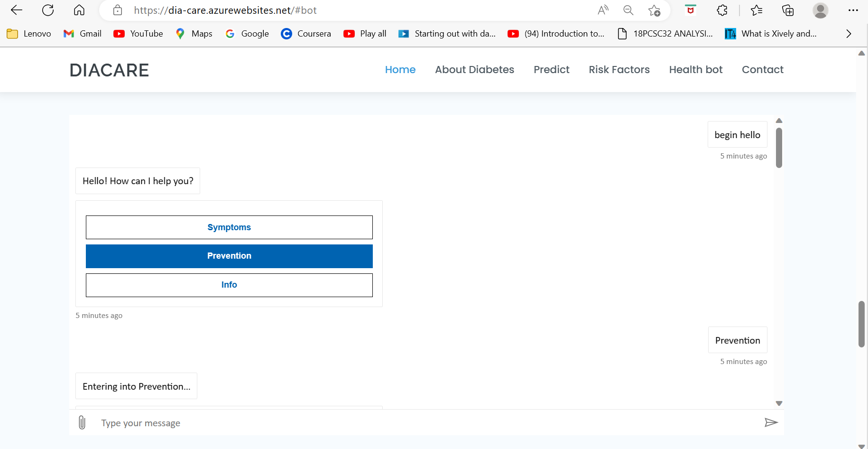Open the browser Settings and more menu

point(854,10)
